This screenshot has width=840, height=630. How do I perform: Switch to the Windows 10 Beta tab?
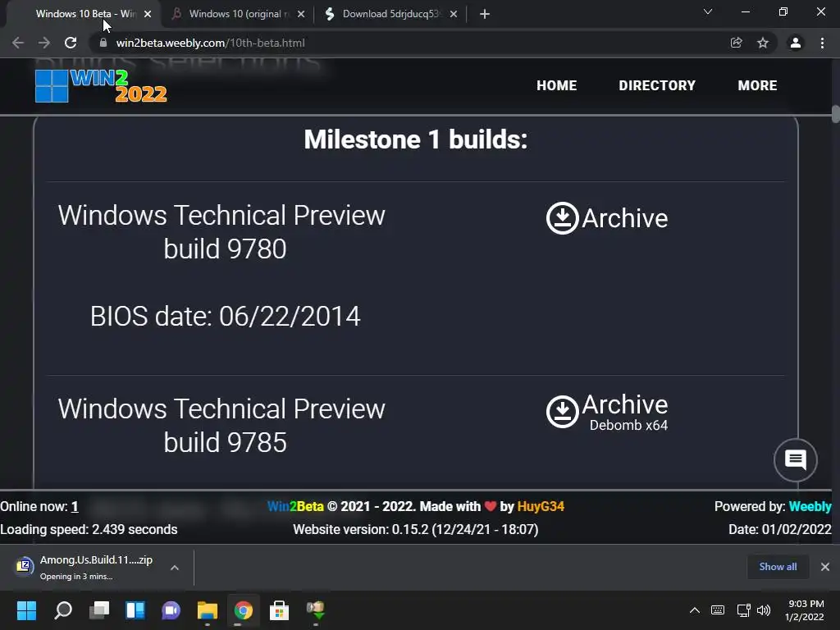coord(85,14)
